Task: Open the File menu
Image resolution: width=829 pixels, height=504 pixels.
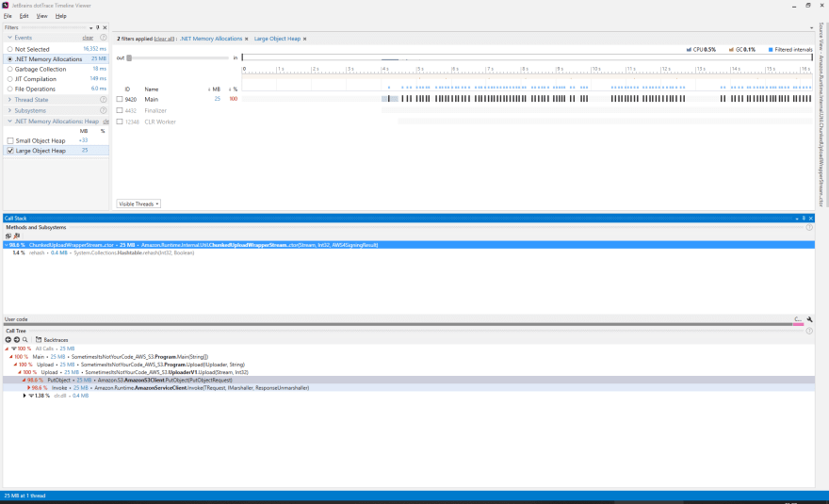Action: click(x=8, y=16)
